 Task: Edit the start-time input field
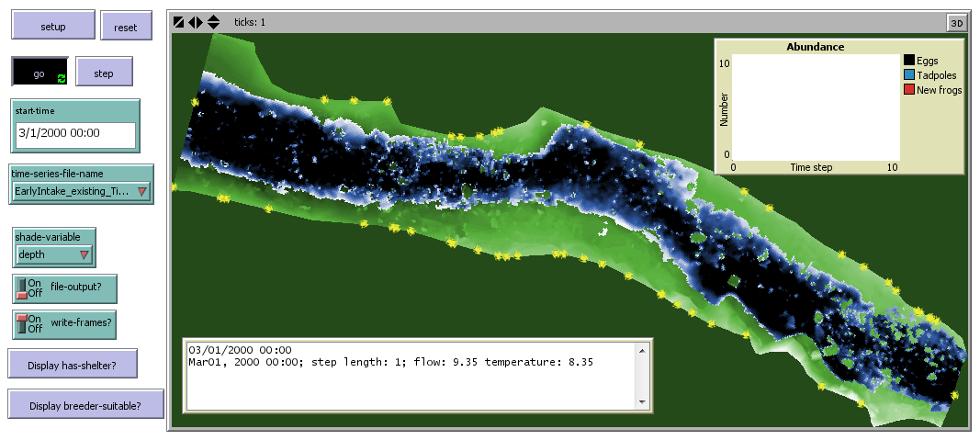click(x=75, y=133)
